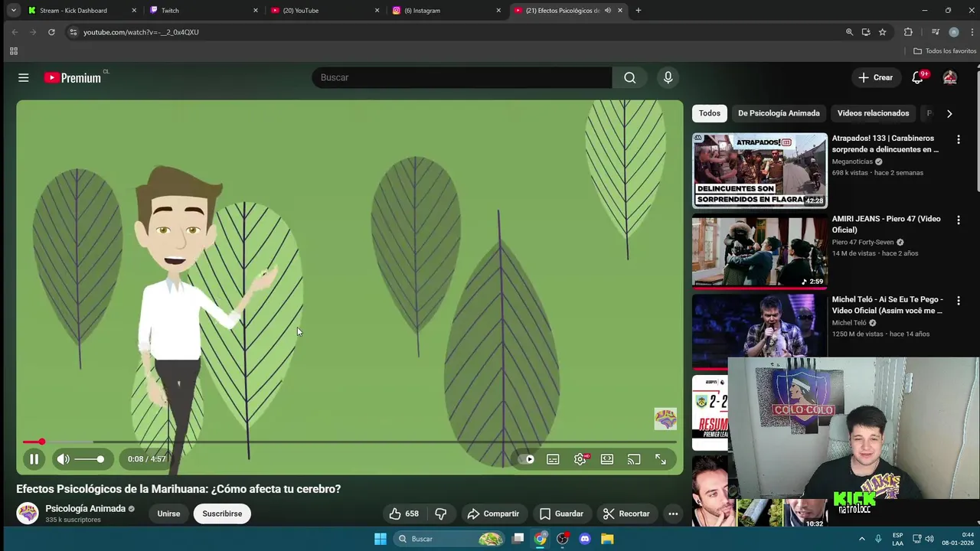The width and height of the screenshot is (980, 551).
Task: Join the channel with Unirse
Action: click(x=168, y=514)
